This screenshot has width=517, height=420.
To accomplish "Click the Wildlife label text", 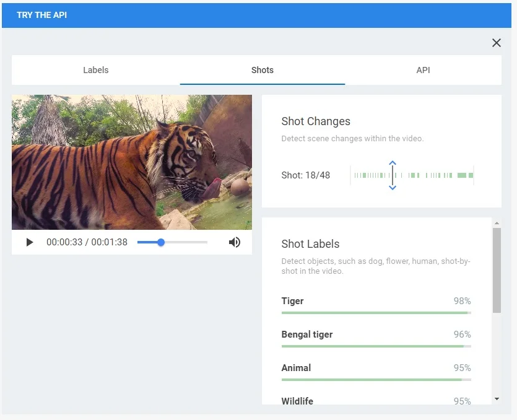I will point(297,401).
